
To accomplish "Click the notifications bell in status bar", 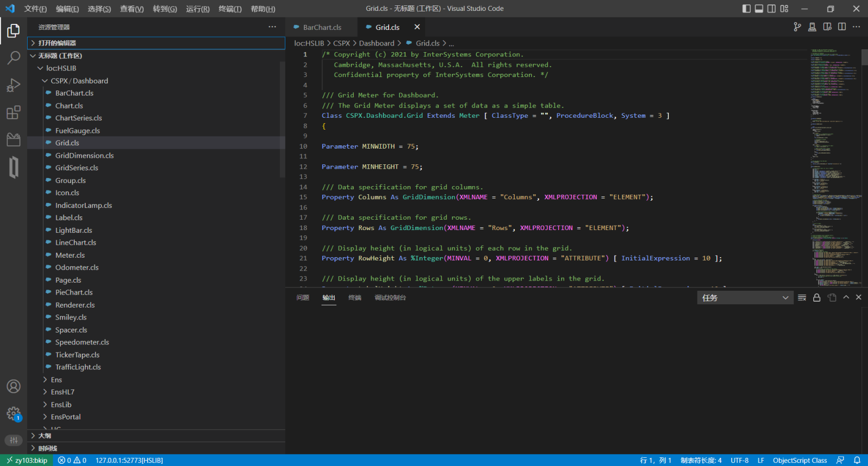I will pyautogui.click(x=857, y=460).
